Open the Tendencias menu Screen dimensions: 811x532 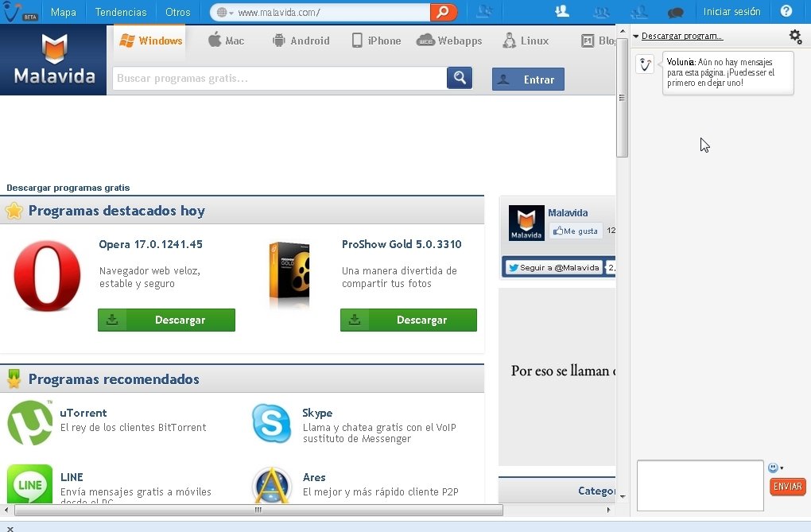pos(121,12)
